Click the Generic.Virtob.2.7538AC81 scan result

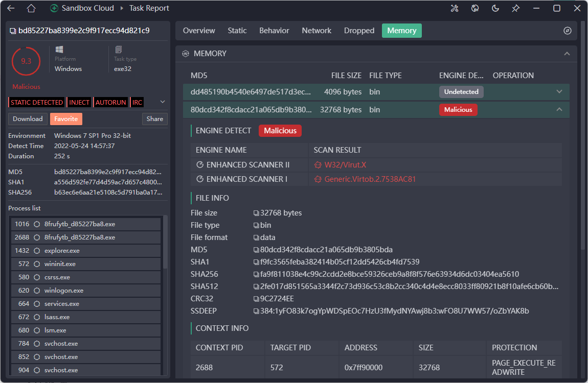370,179
